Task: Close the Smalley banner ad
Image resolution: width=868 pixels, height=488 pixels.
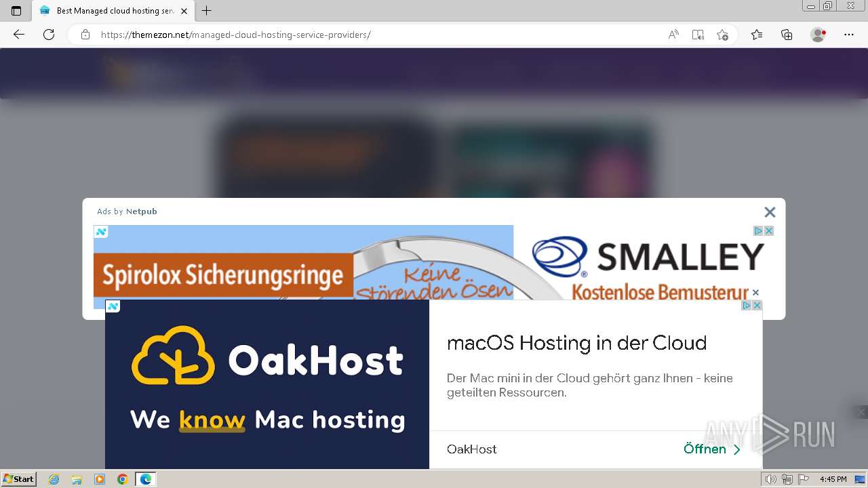Action: pyautogui.click(x=769, y=230)
